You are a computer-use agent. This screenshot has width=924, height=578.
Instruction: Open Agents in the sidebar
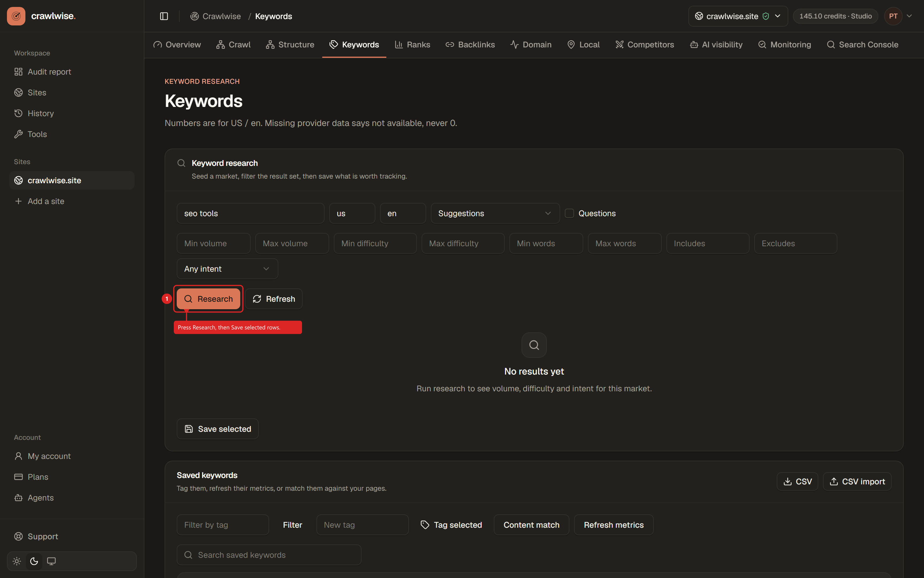72,498
